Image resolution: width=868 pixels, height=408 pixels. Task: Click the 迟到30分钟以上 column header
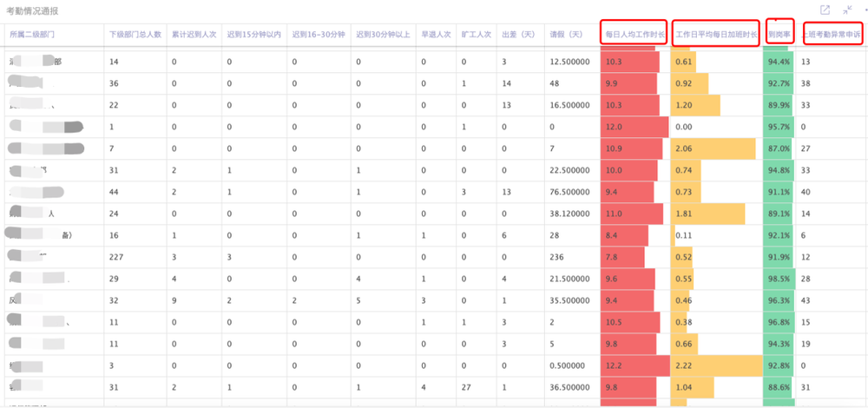click(x=383, y=34)
